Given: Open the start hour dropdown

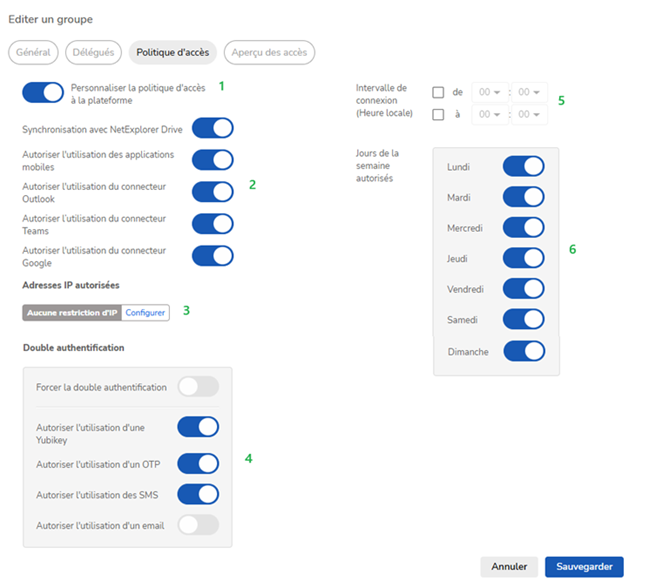Looking at the screenshot, I should coord(487,93).
